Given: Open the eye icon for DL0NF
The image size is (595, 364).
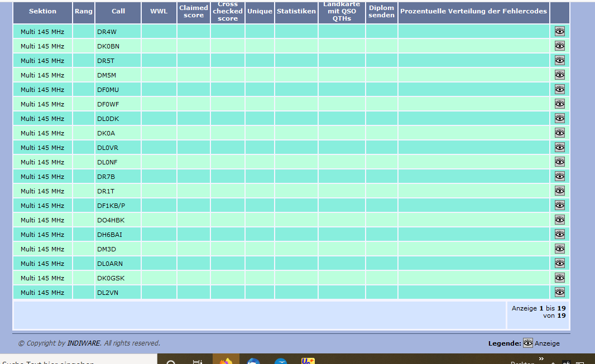Looking at the screenshot, I should click(560, 162).
